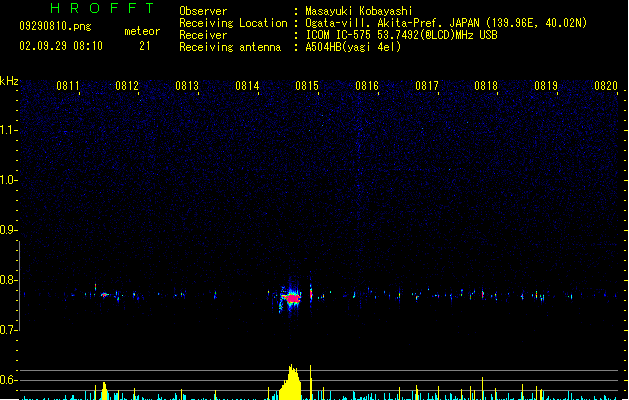The height and width of the screenshot is (400, 629).
Task: Click the 0820 time marker
Action: pos(606,86)
